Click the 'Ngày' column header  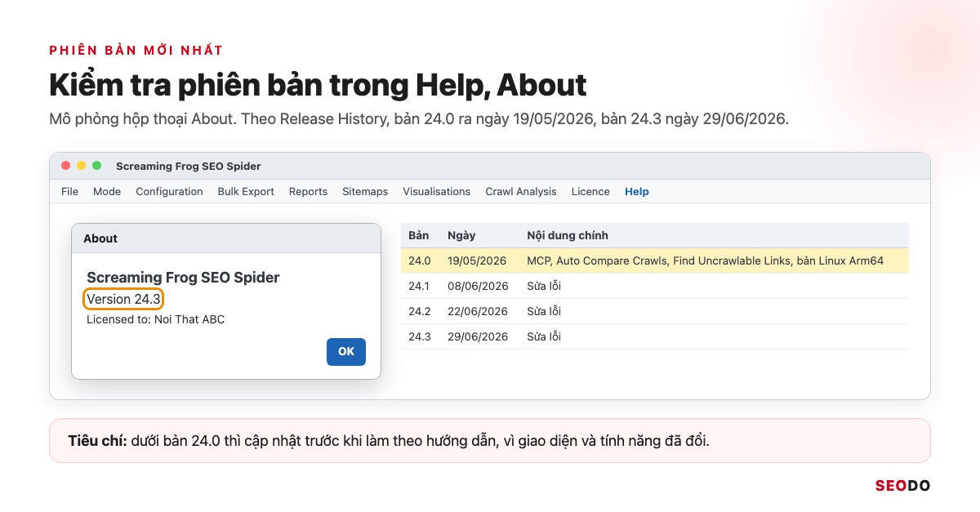(x=462, y=235)
